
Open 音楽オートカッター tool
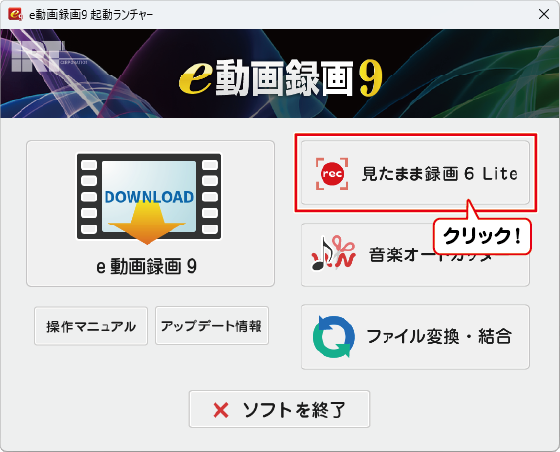click(415, 255)
